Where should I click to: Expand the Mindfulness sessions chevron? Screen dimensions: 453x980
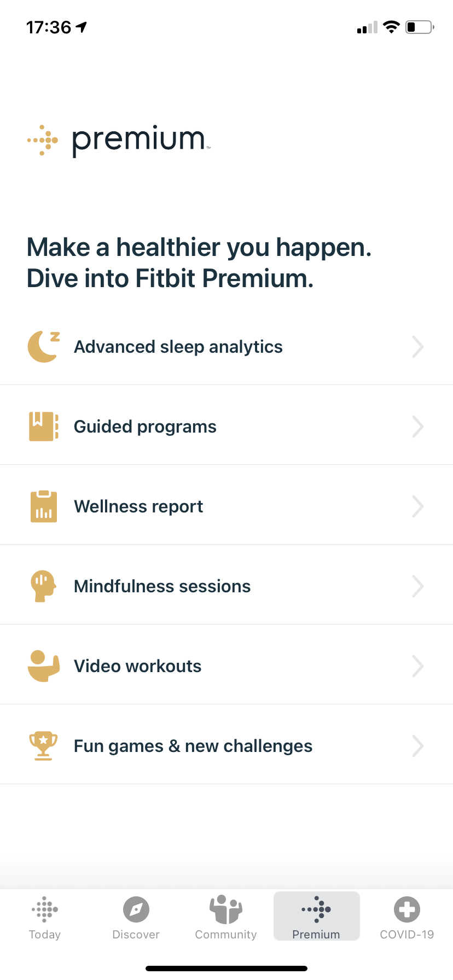point(417,586)
